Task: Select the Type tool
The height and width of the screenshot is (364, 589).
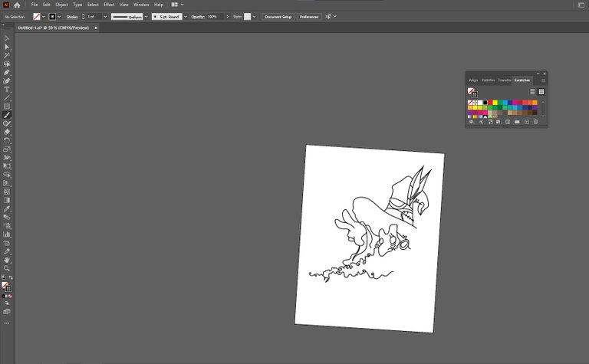Action: (7, 90)
